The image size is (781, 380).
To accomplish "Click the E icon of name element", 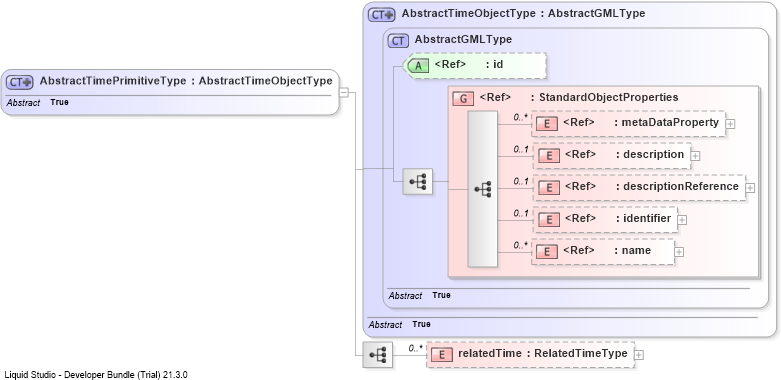I will [x=546, y=251].
